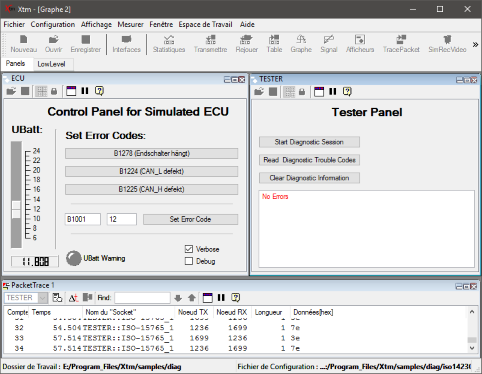Viewport: 482px width, 374px height.
Task: Click the B1001 error code field
Action: coord(83,219)
